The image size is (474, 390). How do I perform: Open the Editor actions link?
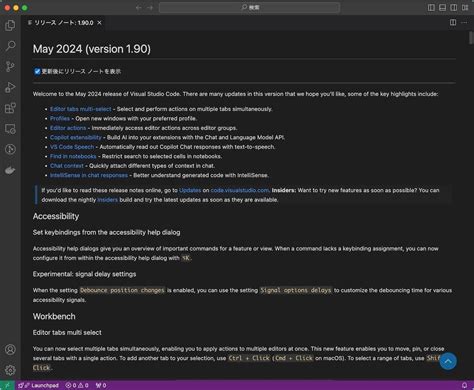pyautogui.click(x=68, y=128)
